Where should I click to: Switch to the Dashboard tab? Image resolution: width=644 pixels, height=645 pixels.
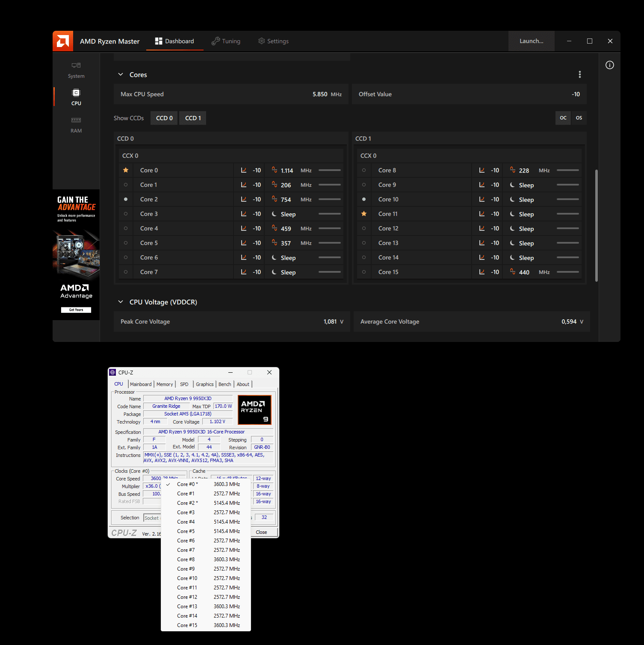[174, 41]
